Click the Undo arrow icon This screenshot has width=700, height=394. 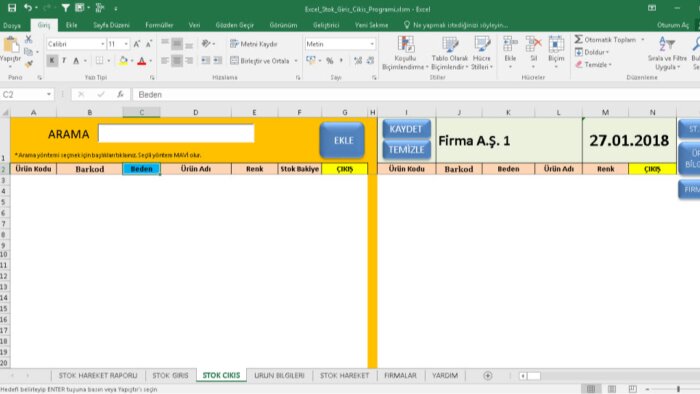pyautogui.click(x=28, y=8)
